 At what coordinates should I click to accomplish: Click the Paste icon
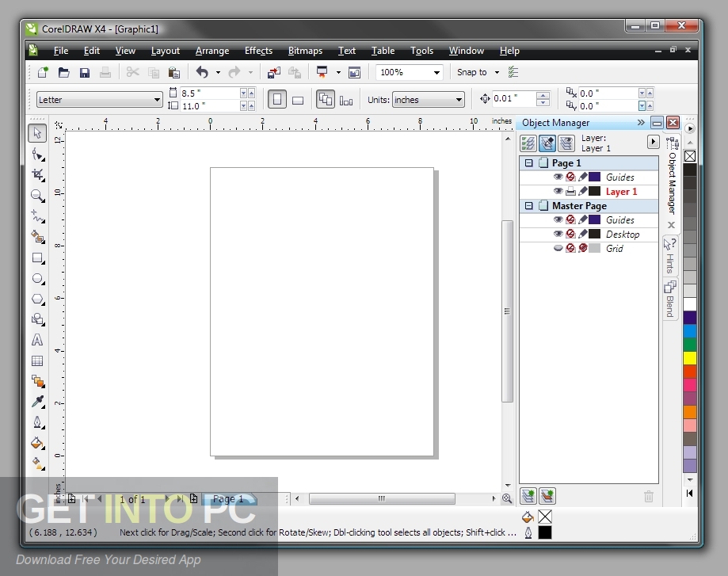tap(174, 72)
